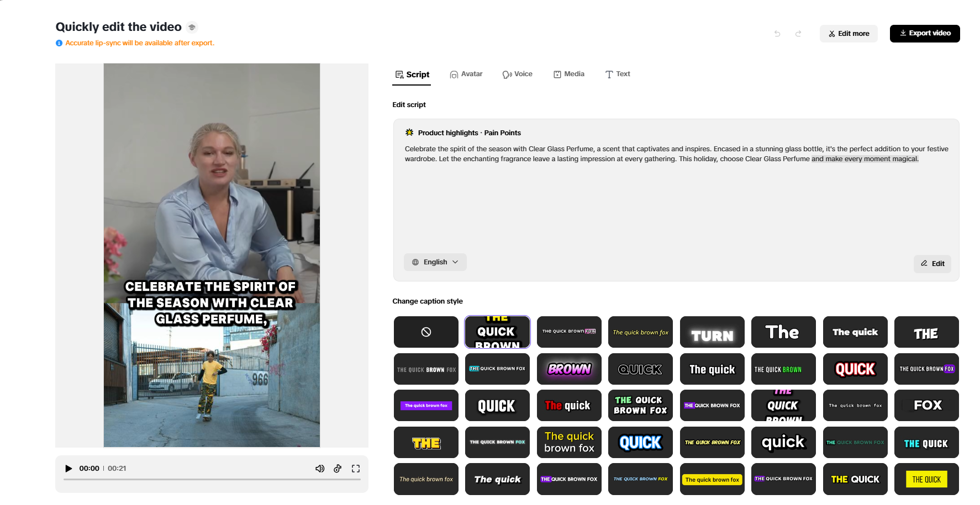Click the undo arrow icon
The height and width of the screenshot is (505, 980).
click(x=777, y=34)
